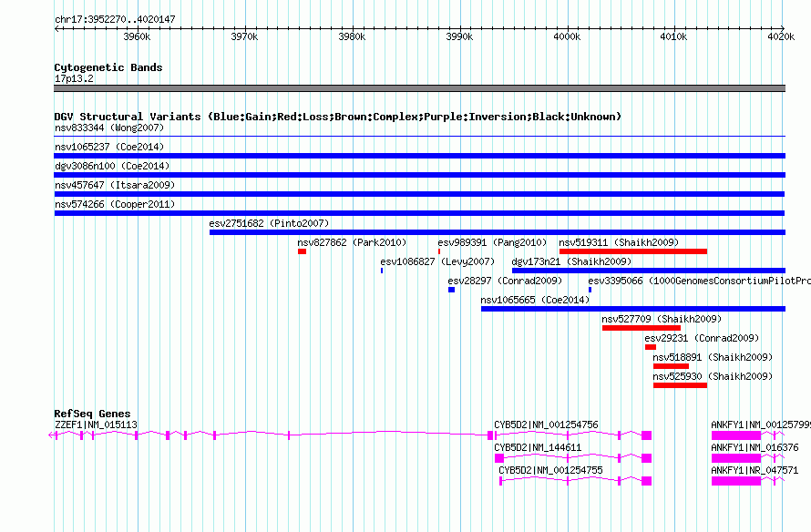Click the tiny blue mark under esv3395066
The width and height of the screenshot is (811, 532).
(590, 290)
